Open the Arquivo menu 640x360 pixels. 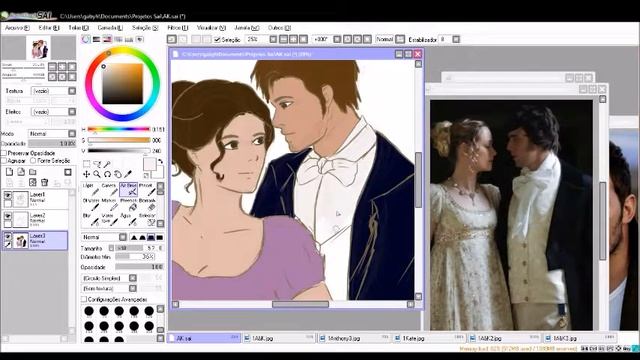click(x=17, y=28)
